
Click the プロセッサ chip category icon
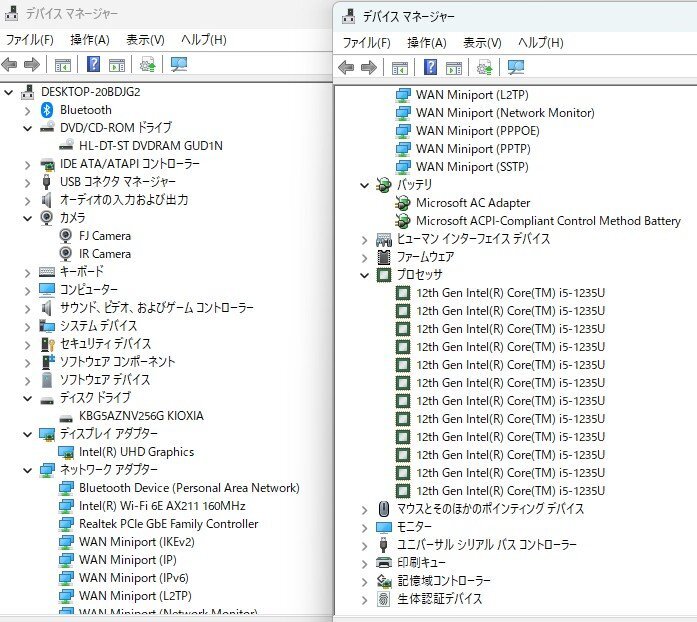[x=384, y=275]
